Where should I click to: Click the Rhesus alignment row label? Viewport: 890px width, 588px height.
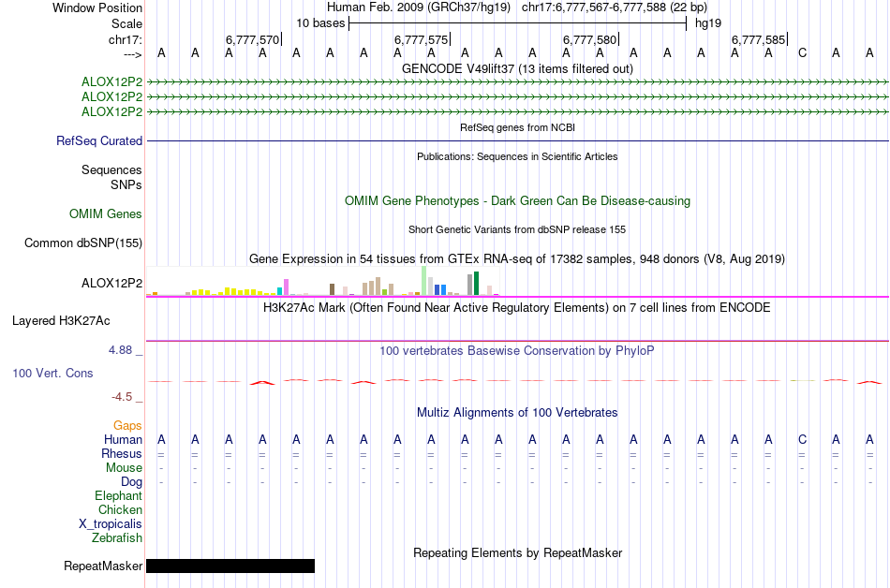click(122, 453)
